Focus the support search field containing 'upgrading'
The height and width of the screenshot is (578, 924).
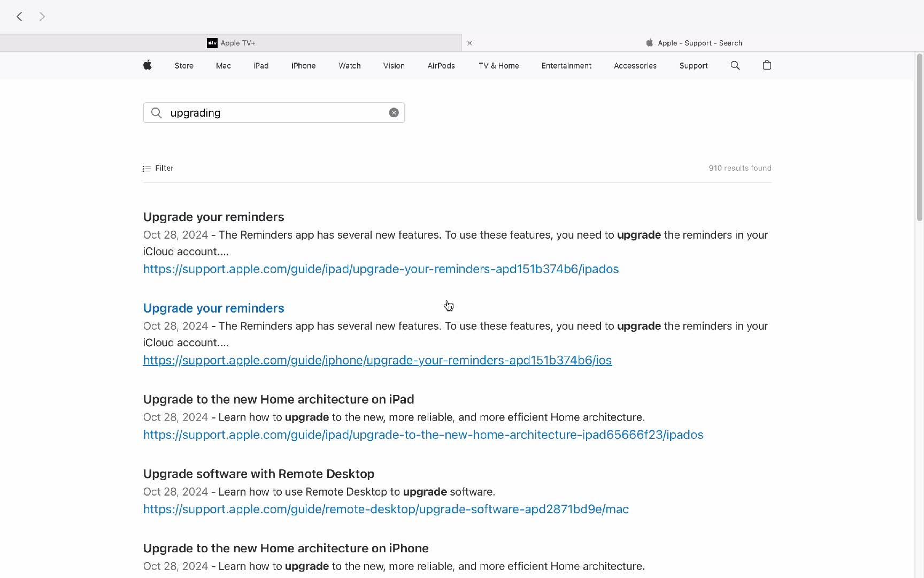(274, 112)
